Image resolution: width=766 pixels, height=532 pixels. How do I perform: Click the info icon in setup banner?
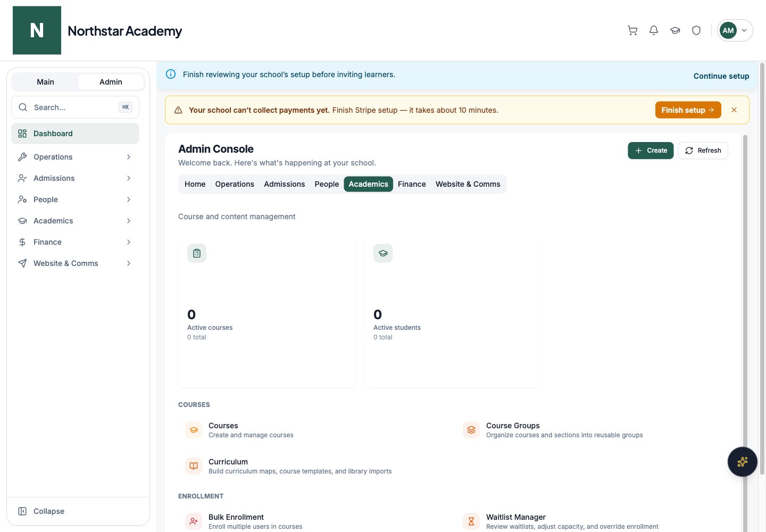(171, 74)
